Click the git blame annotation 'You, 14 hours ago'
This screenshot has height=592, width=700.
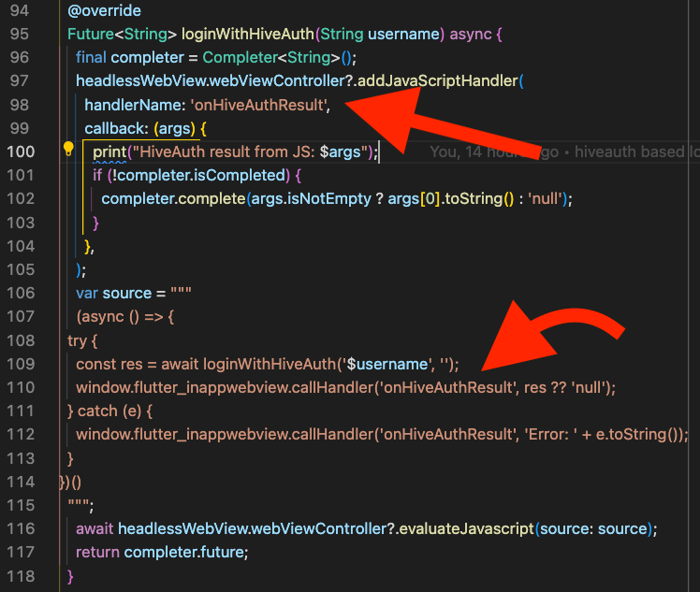[x=494, y=152]
